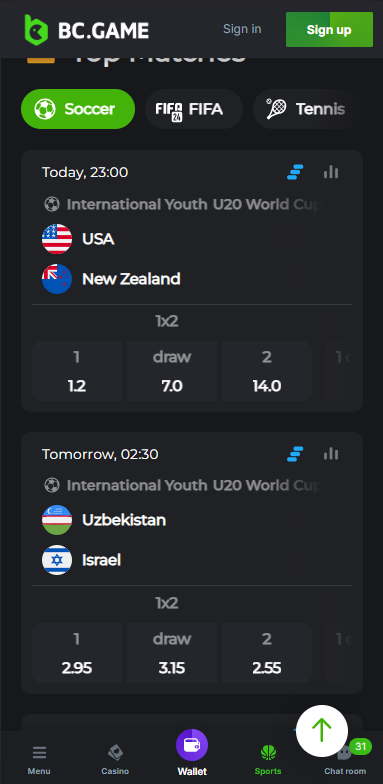Select the Soccer sport tab
383x784 pixels.
(x=78, y=109)
